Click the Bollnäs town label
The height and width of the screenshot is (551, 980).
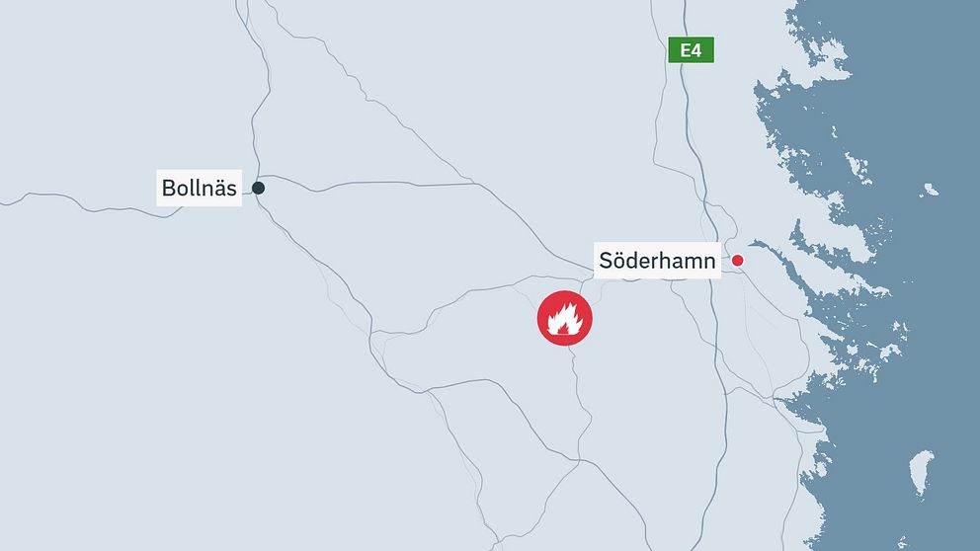point(199,188)
